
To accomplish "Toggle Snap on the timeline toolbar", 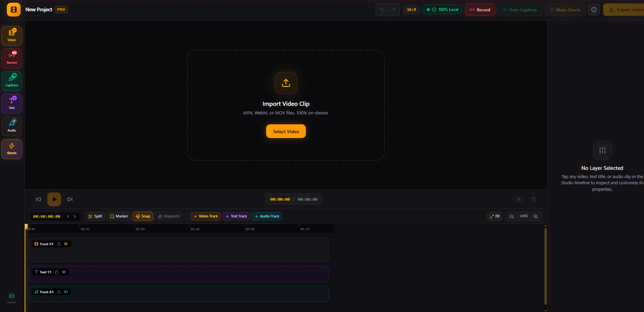I will [143, 216].
